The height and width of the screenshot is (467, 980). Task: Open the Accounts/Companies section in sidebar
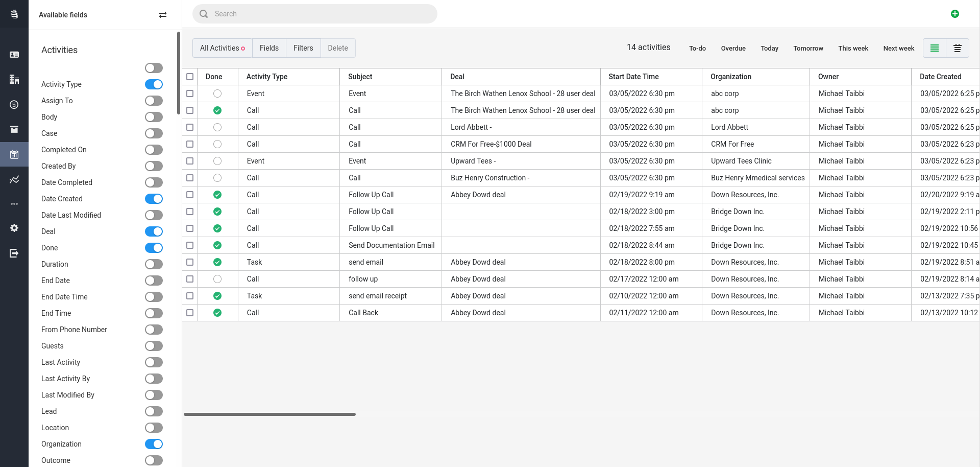click(14, 79)
